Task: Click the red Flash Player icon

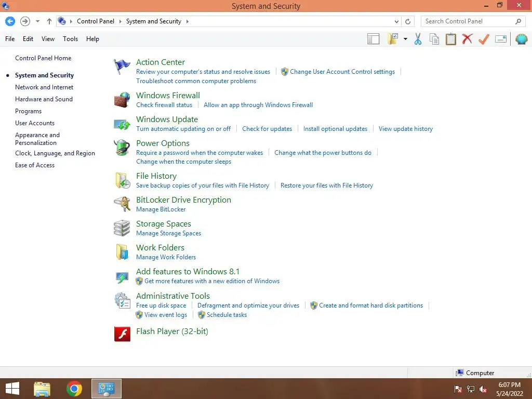Action: pos(122,334)
